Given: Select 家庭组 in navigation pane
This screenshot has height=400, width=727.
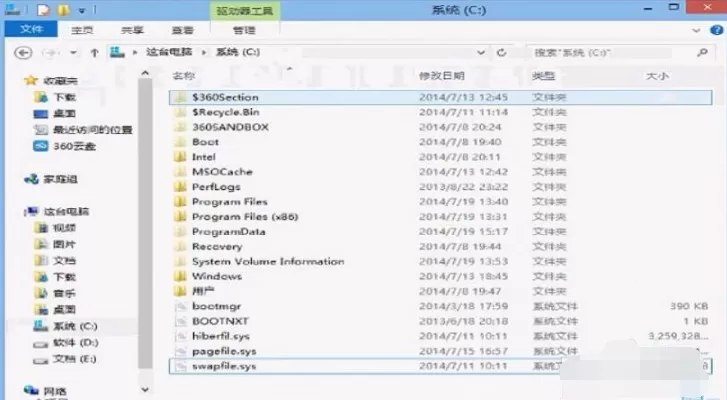Looking at the screenshot, I should coord(51,179).
